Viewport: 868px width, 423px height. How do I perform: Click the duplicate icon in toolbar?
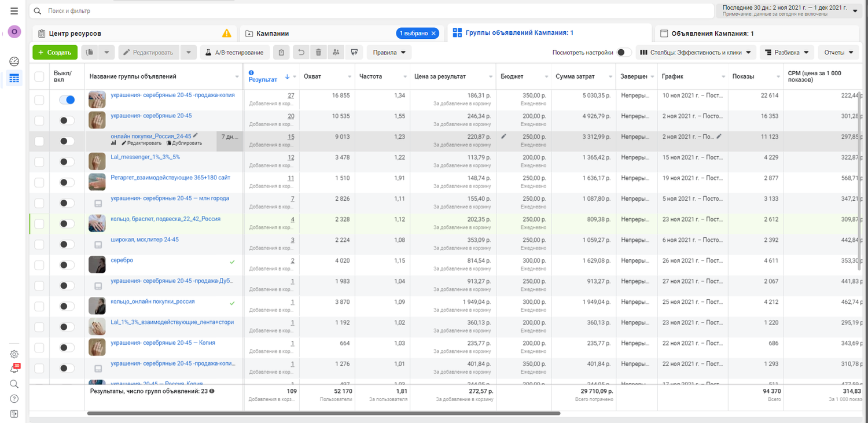pyautogui.click(x=90, y=53)
